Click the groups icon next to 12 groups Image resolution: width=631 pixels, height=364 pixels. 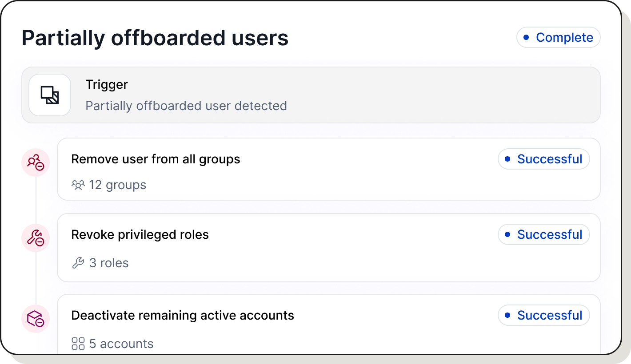(x=78, y=185)
